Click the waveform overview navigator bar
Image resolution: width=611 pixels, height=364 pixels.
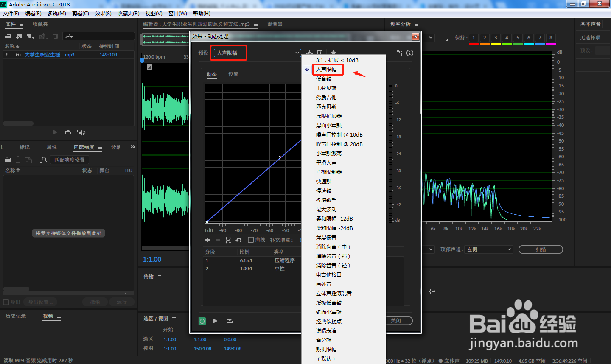click(x=165, y=39)
